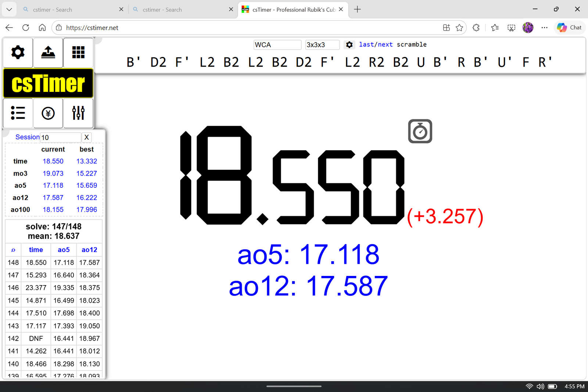This screenshot has width=588, height=392.
Task: Click the last scramble link
Action: pos(366,44)
